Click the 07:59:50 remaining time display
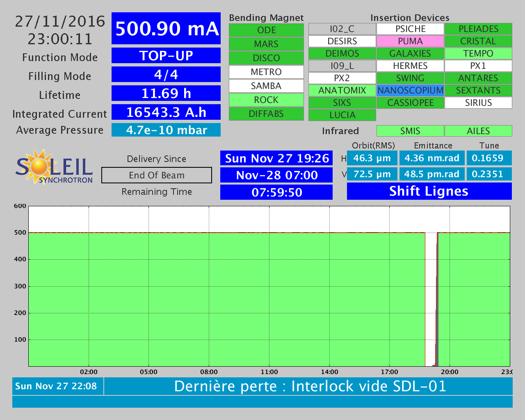 pos(276,192)
